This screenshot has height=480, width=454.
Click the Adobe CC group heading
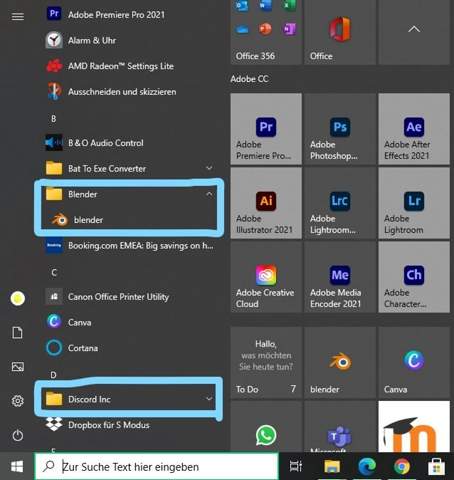249,79
